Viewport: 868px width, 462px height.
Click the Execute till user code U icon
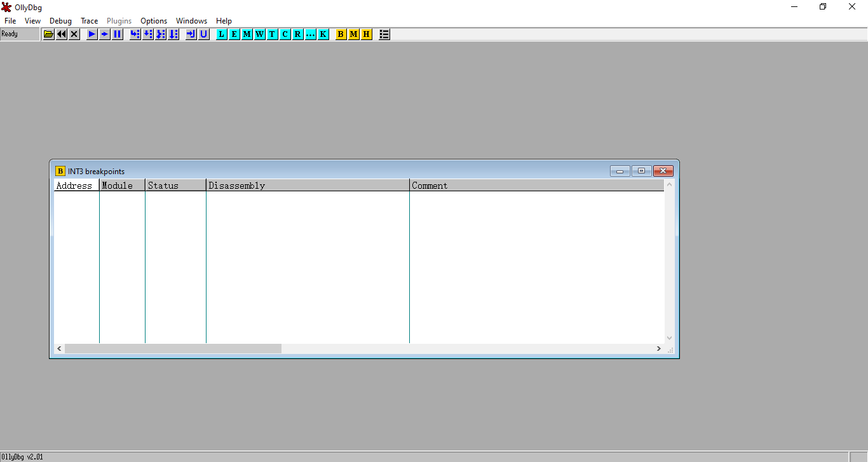(204, 34)
